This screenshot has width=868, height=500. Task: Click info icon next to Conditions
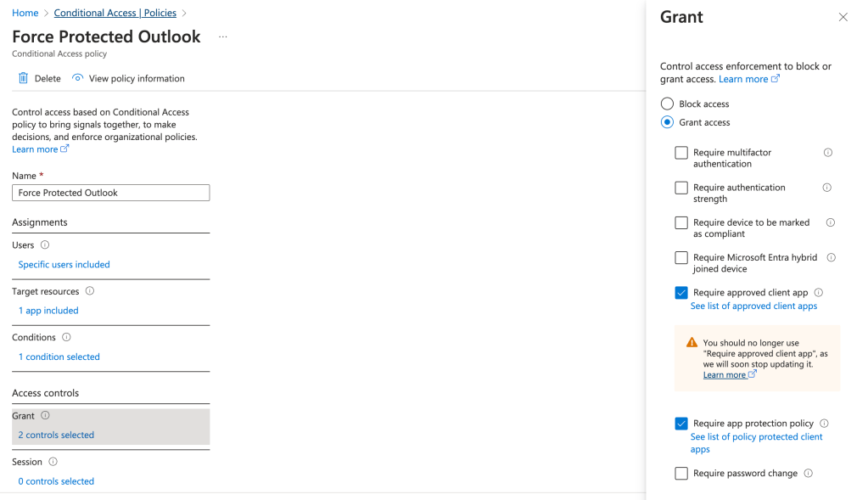(x=66, y=337)
